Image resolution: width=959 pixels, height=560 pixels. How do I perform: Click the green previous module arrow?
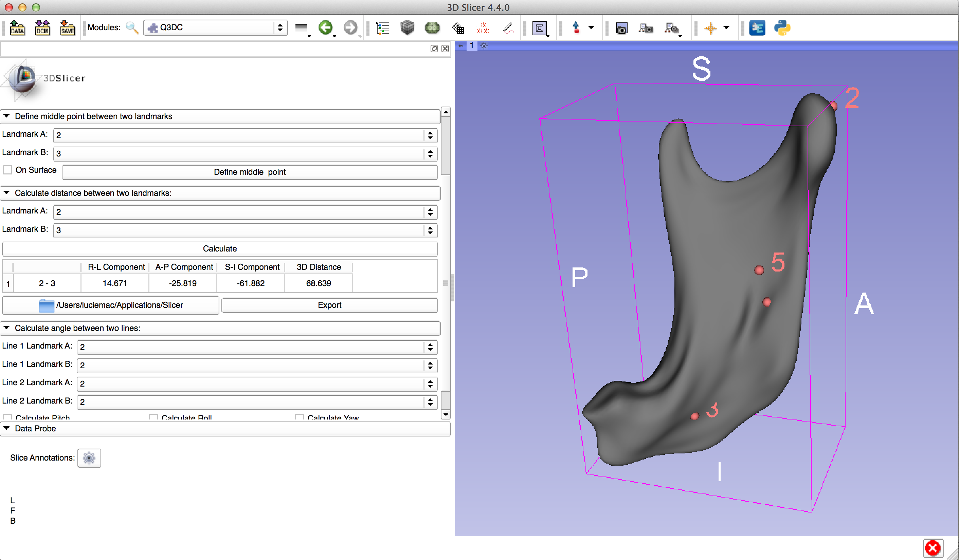(325, 27)
